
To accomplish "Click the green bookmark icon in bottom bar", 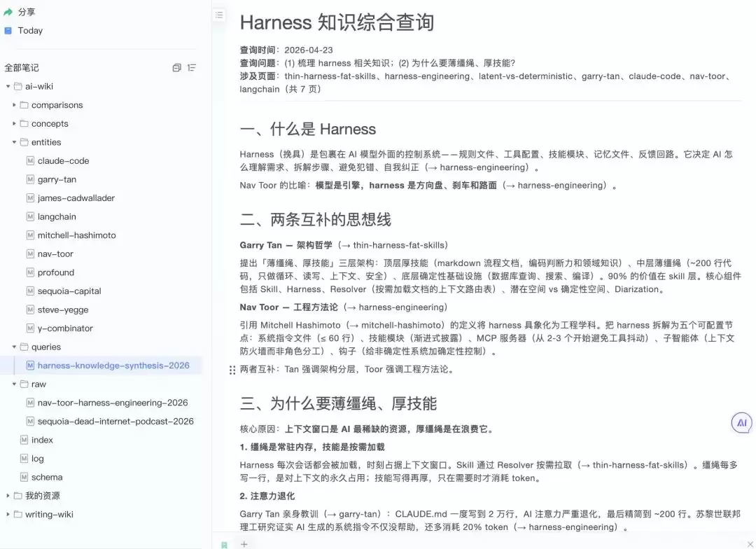I will (224, 545).
